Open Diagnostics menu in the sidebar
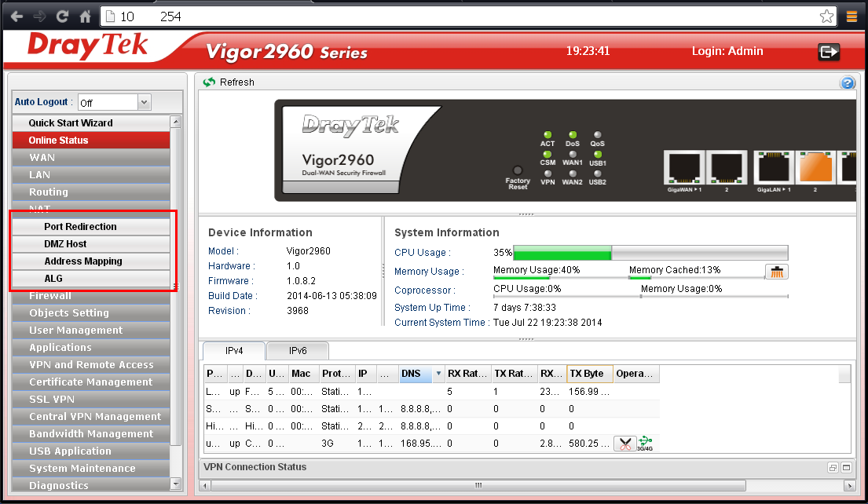Screen dimensions: 868x504 91,484
